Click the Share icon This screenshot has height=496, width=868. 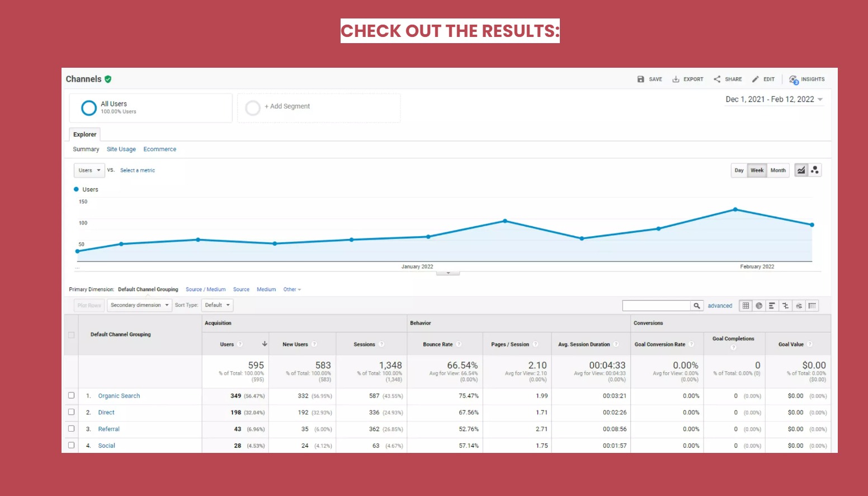click(717, 79)
